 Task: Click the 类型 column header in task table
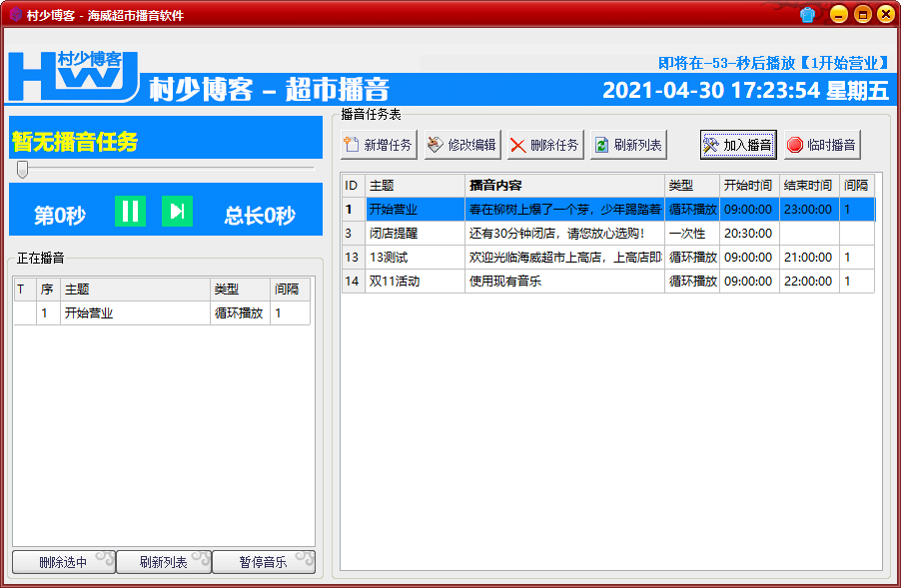[692, 186]
